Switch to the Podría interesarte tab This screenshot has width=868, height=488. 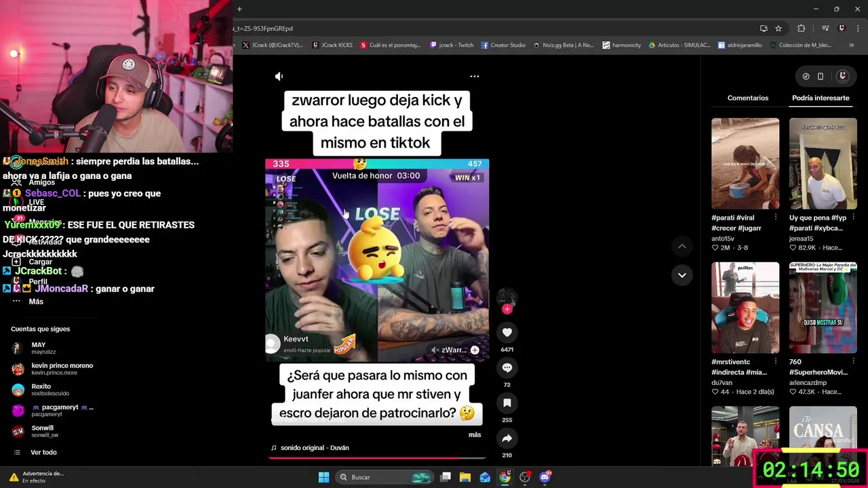tap(821, 98)
